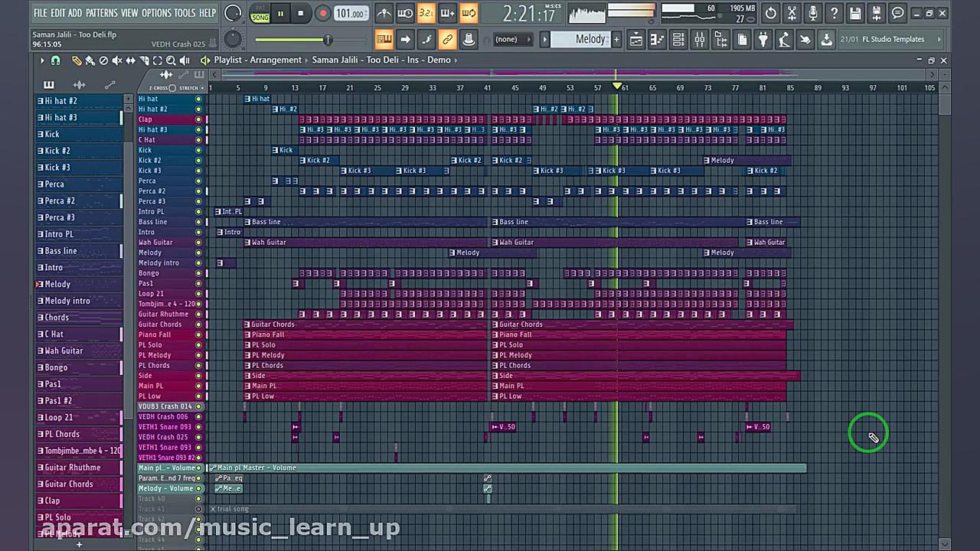Select the pencil draw tool in playlist
The width and height of the screenshot is (980, 551).
tap(76, 60)
